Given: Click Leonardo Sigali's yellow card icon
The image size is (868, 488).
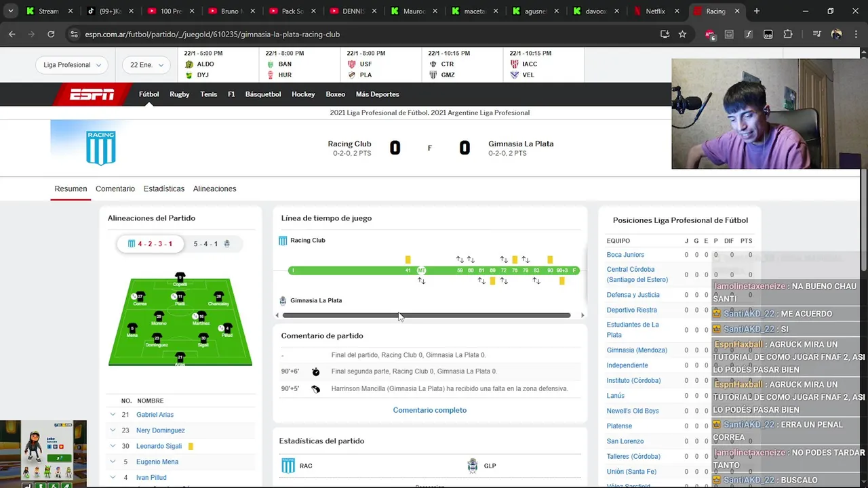Looking at the screenshot, I should [x=191, y=446].
